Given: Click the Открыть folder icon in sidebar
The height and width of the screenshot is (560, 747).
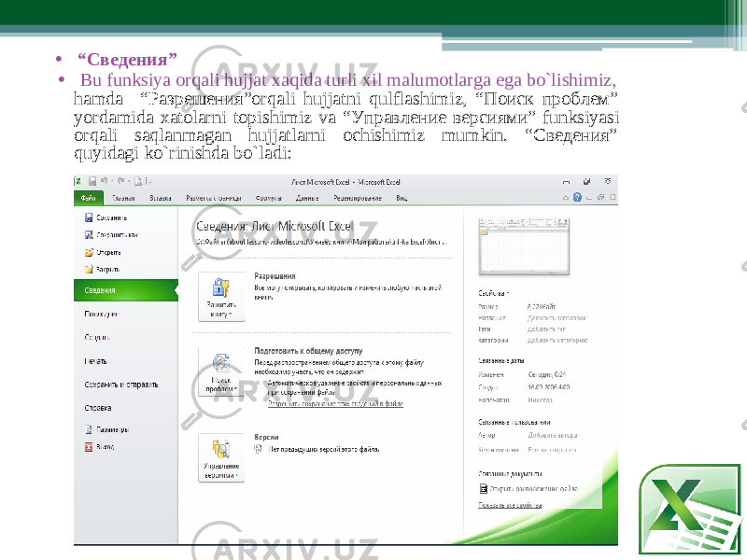Looking at the screenshot, I should (x=89, y=252).
